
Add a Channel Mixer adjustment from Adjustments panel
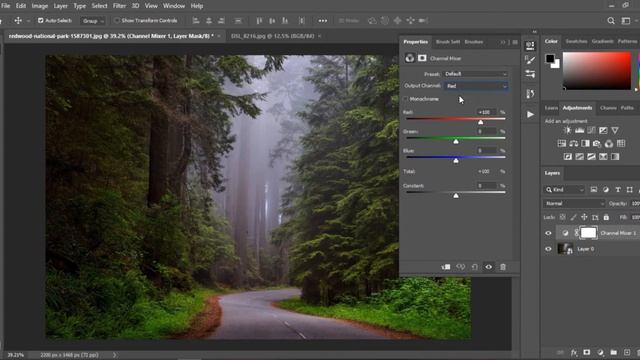pyautogui.click(x=609, y=144)
